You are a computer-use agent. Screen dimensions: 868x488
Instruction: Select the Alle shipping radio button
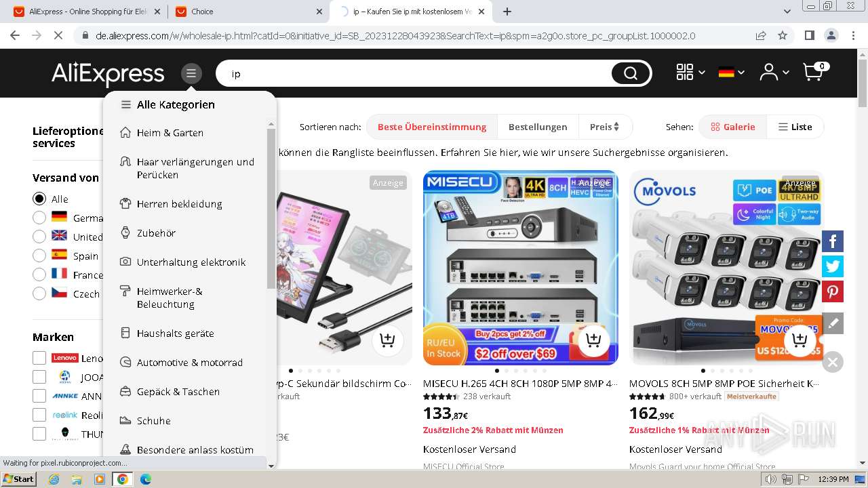39,199
